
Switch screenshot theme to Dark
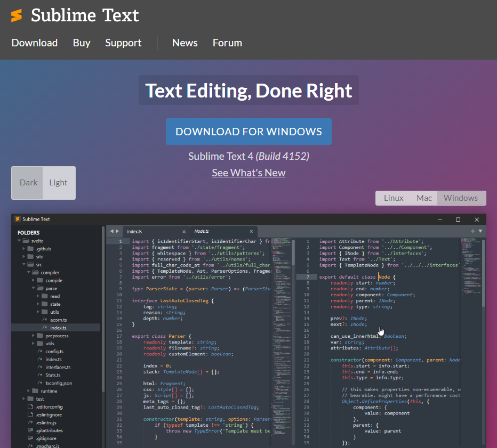[x=27, y=183]
